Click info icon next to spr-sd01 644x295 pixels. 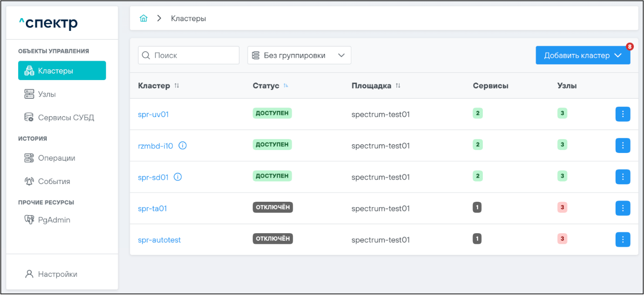point(178,177)
